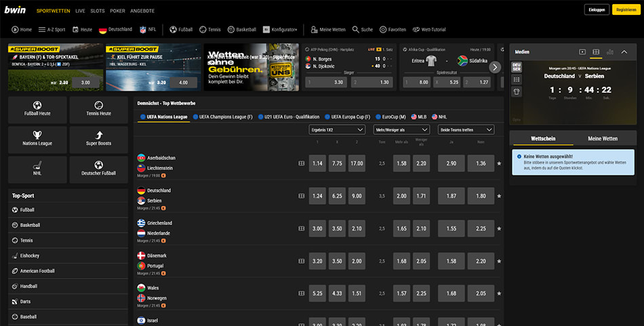Open Wetten ohne Gebühren banner

[251, 67]
